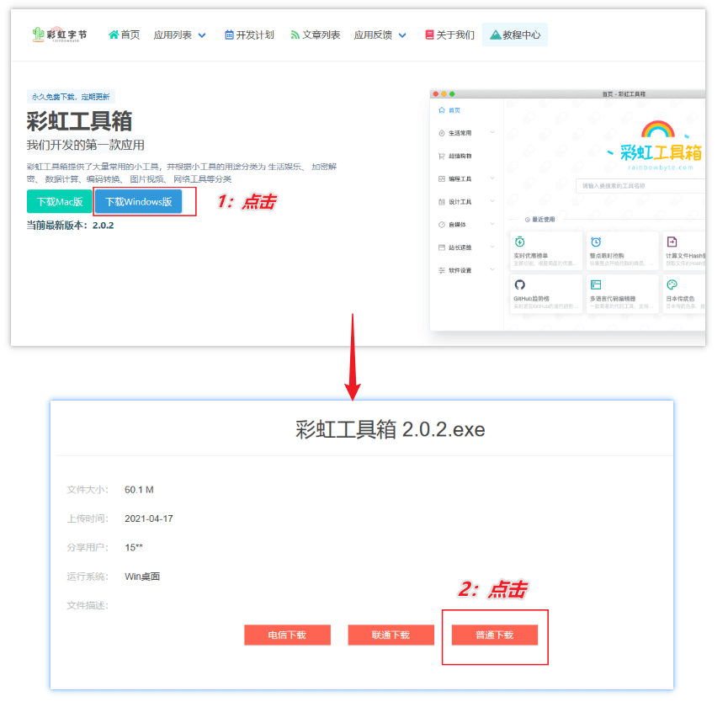Viewport: 728px width, 707px height.
Task: Click the 下载Windows版 download button
Action: (x=141, y=201)
